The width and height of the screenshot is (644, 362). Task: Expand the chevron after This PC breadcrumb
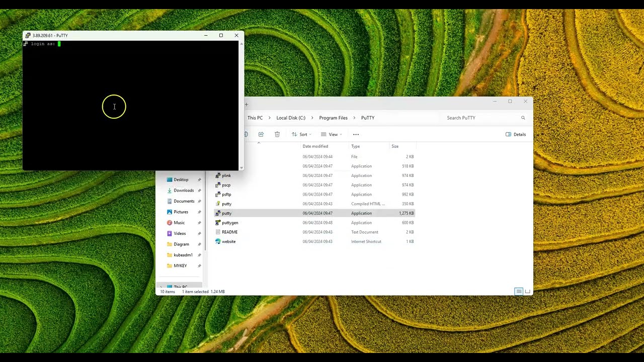click(x=270, y=118)
